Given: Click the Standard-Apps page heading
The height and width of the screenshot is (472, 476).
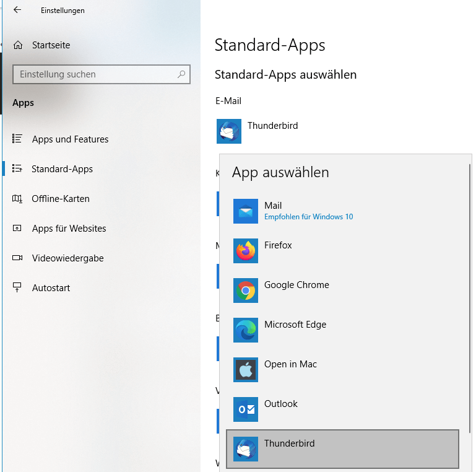Looking at the screenshot, I should tap(270, 45).
